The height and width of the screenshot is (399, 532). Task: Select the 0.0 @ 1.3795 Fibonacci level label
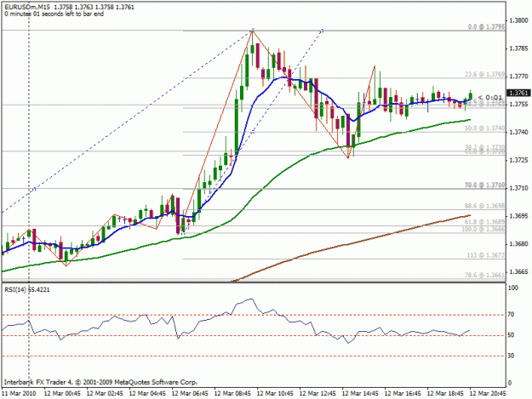click(486, 26)
